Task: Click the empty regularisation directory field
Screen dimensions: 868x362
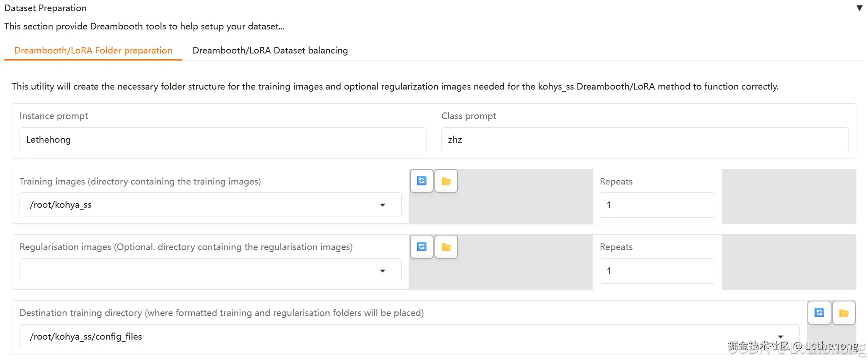Action: [x=199, y=271]
